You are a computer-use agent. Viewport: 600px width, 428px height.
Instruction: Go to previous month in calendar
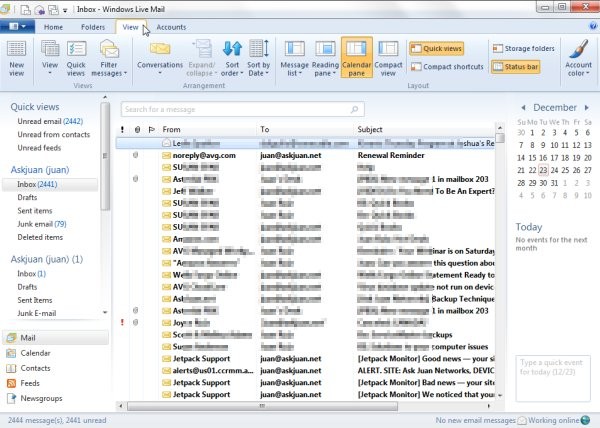523,108
